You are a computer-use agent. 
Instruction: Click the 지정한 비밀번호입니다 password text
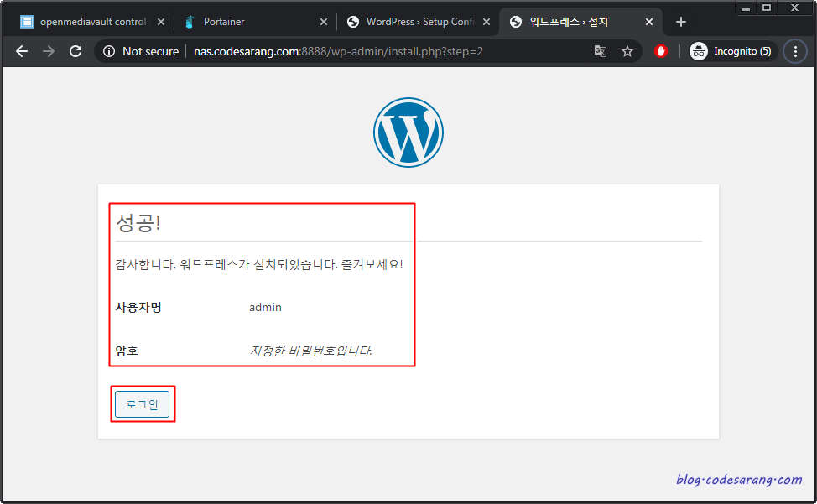click(x=310, y=351)
